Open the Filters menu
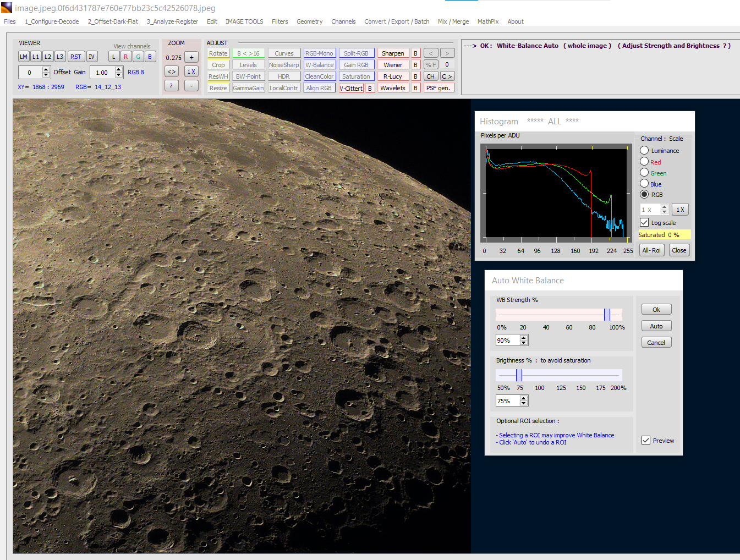Viewport: 740px width, 560px height. pos(279,21)
